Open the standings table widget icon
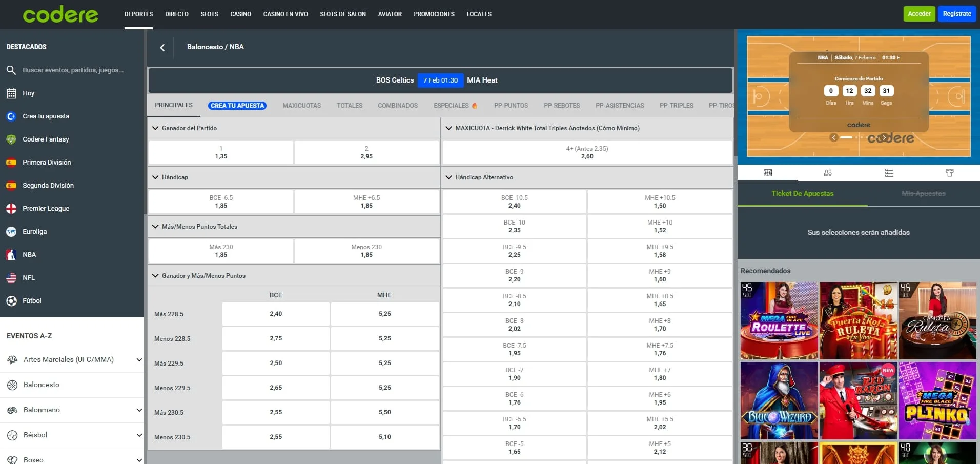This screenshot has width=980, height=464. pos(889,173)
